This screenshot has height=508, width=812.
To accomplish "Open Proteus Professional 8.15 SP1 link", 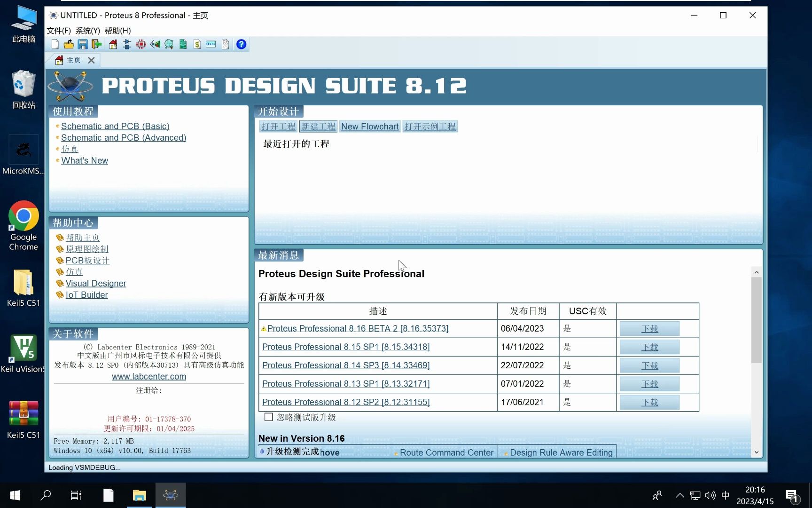I will tap(346, 347).
